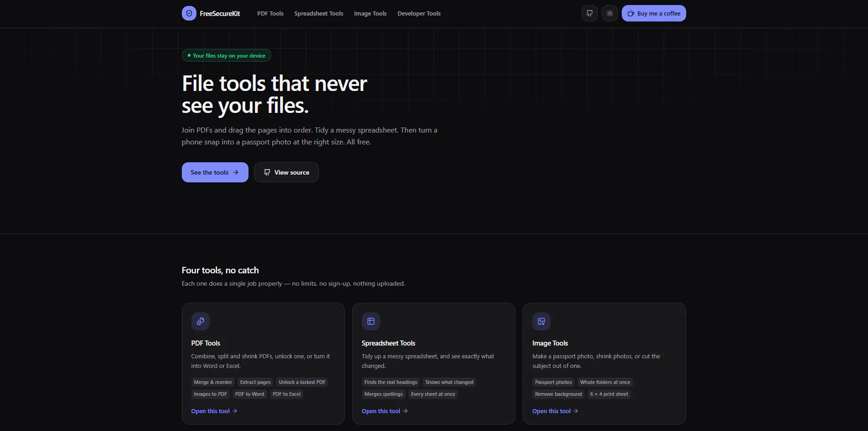This screenshot has width=868, height=431.
Task: Click the Spreadsheet Tools card title
Action: tap(388, 343)
